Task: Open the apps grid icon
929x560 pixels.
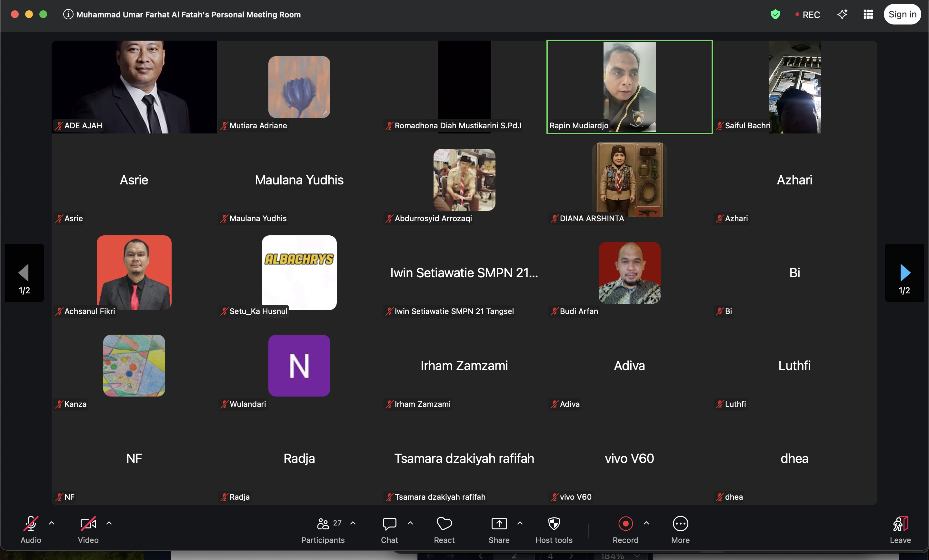Action: point(868,14)
